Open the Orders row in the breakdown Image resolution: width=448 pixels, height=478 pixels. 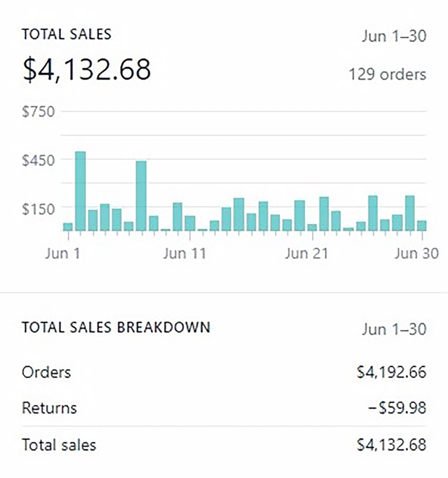tap(46, 372)
